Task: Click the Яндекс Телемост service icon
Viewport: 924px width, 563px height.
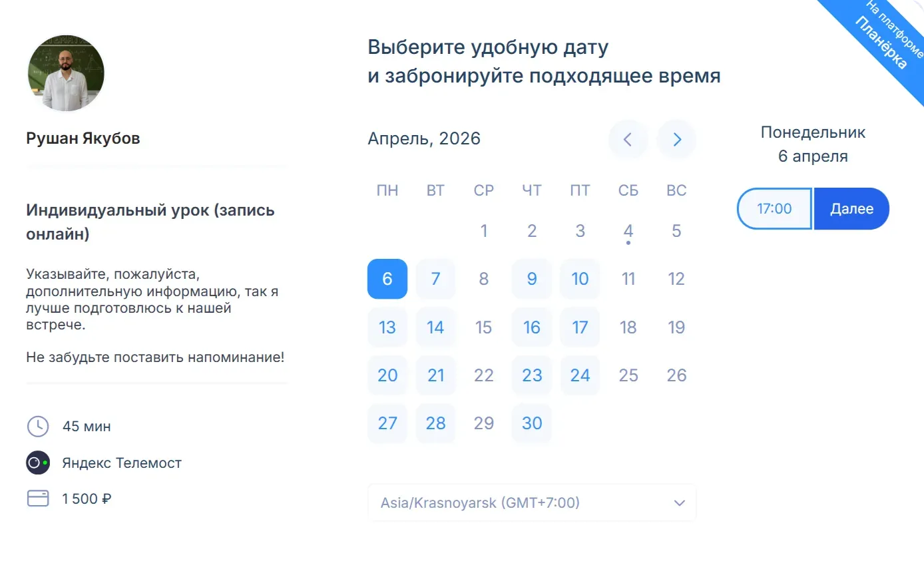Action: pos(38,463)
